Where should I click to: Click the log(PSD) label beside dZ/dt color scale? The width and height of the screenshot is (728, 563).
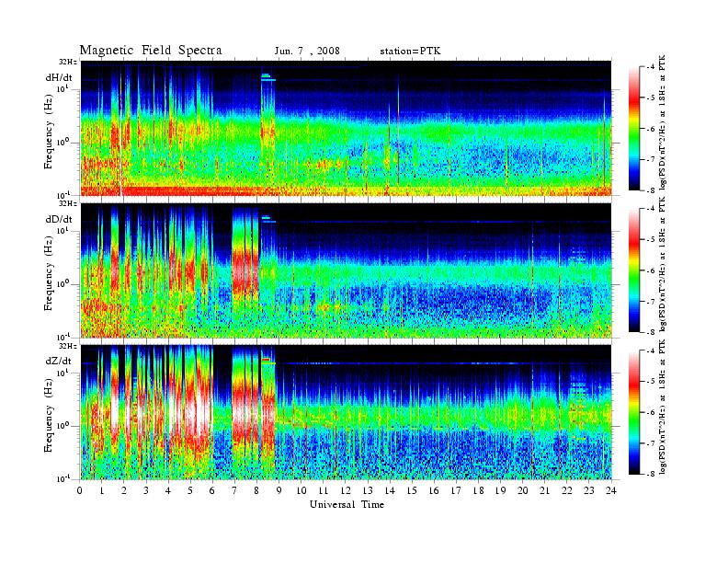point(663,407)
